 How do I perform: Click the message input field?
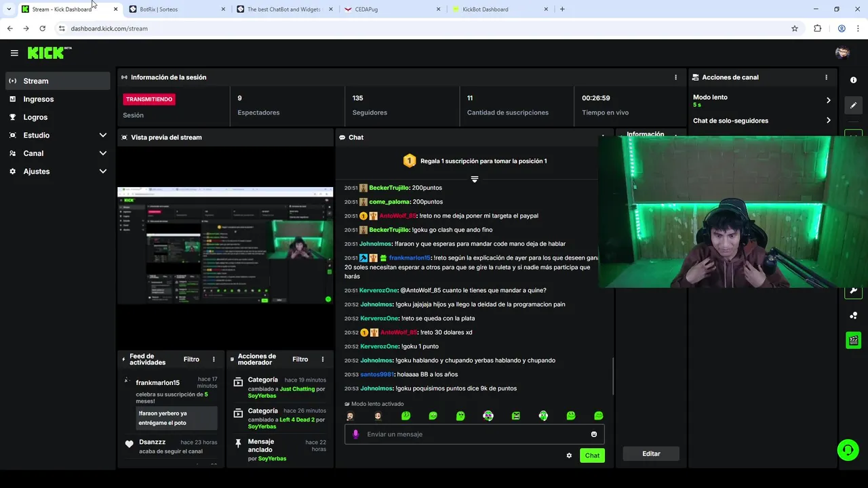(474, 434)
